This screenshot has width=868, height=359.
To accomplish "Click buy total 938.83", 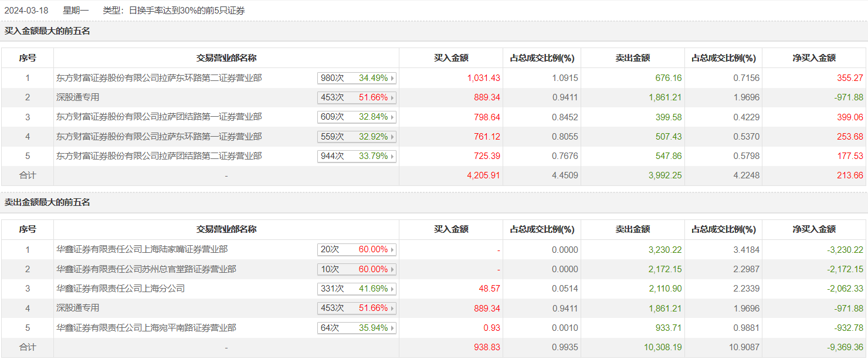I will 487,347.
